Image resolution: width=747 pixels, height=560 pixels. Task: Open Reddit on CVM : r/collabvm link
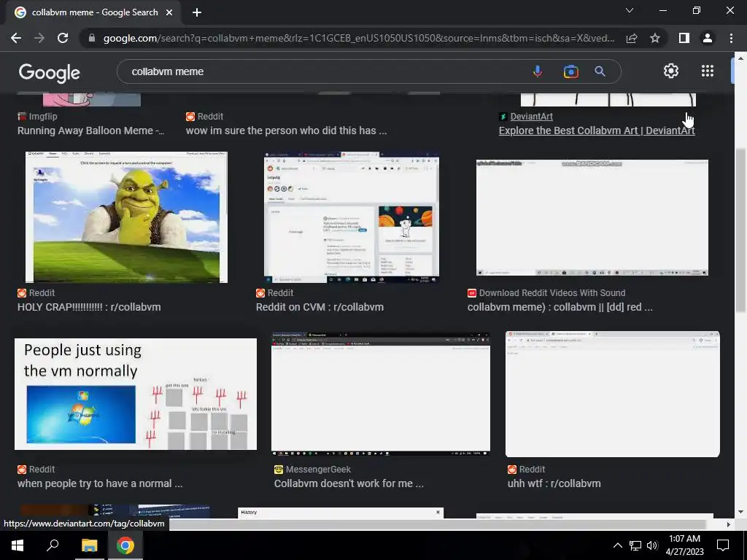pos(320,307)
